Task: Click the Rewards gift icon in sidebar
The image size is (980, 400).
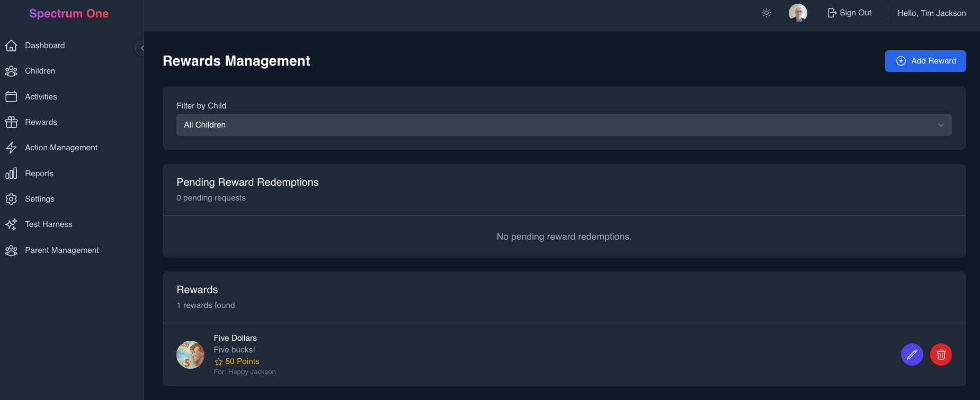Action: coord(11,122)
